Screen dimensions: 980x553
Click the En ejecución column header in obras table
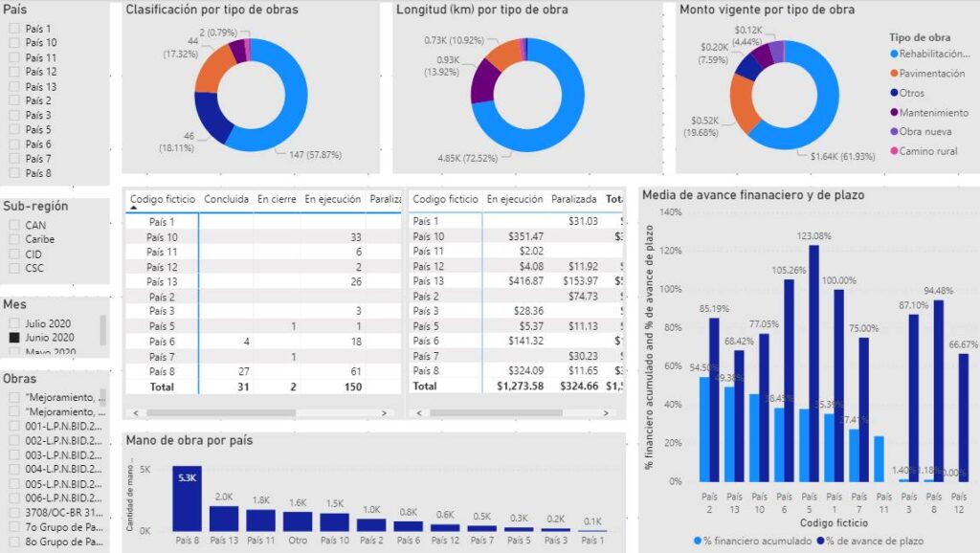tap(332, 199)
